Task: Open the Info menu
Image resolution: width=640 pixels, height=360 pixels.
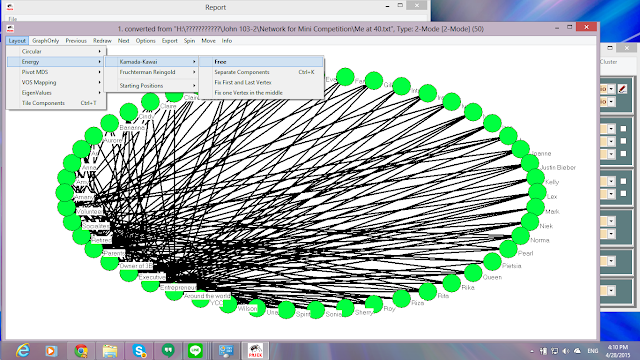Action: pos(227,41)
